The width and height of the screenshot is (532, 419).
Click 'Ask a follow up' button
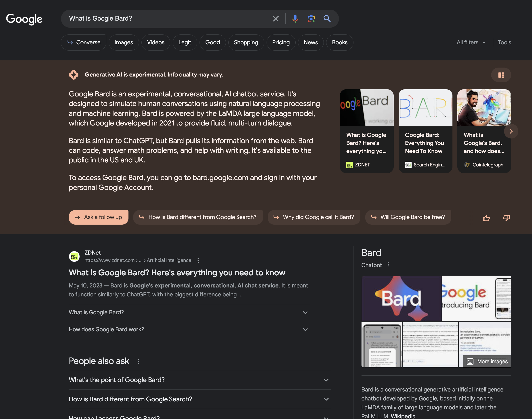(98, 217)
